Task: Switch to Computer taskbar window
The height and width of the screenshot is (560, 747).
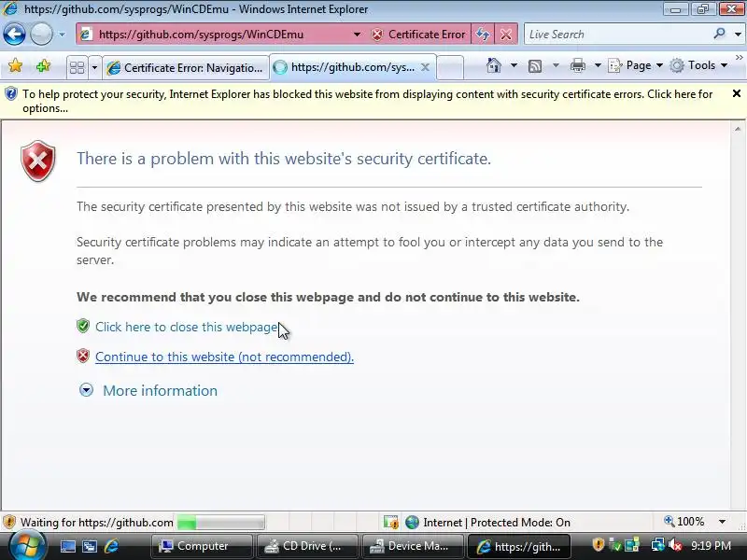Action: click(x=201, y=546)
